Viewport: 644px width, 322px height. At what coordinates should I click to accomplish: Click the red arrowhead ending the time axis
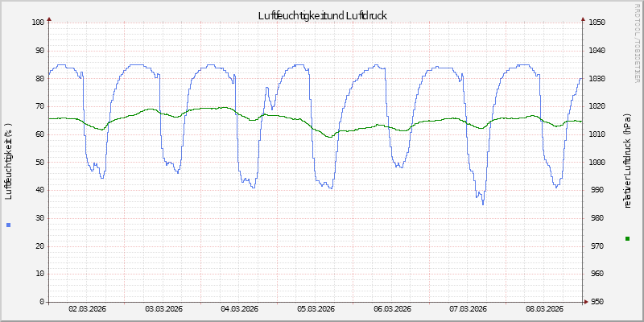coord(586,302)
